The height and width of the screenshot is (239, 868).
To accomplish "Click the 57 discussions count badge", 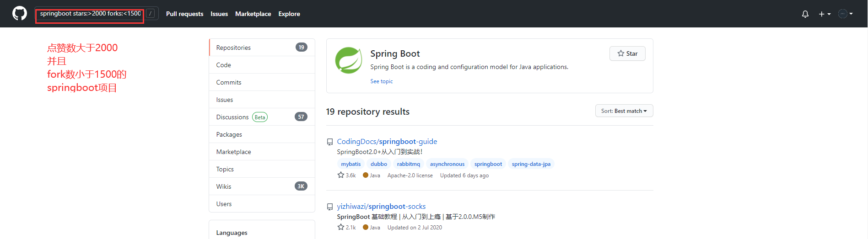I will [301, 117].
